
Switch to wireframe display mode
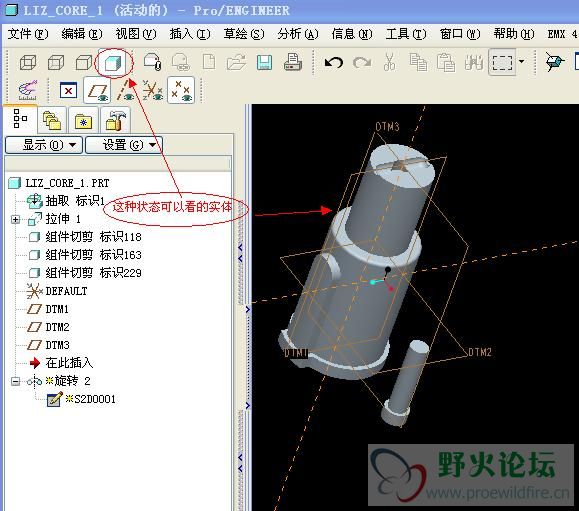click(x=28, y=62)
